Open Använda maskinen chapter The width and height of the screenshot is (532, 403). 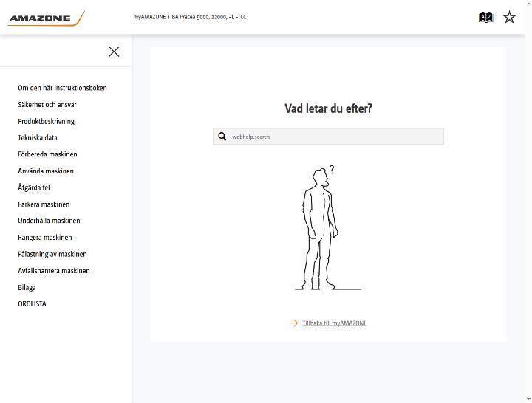coord(46,170)
